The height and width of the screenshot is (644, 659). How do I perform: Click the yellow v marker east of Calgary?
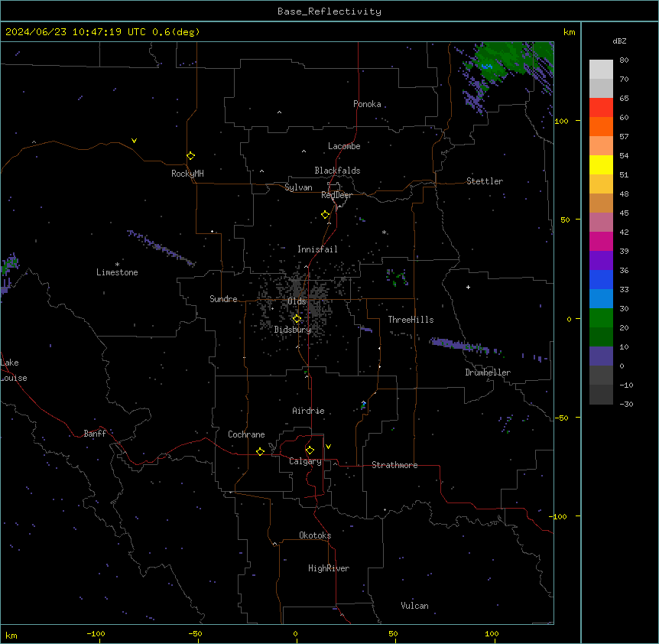tap(328, 447)
